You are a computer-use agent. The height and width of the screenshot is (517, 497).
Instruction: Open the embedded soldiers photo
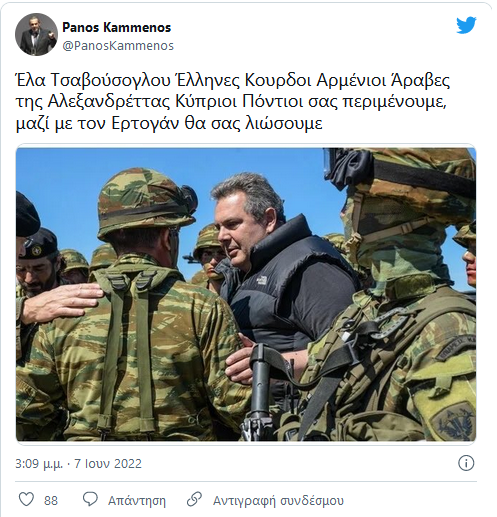pyautogui.click(x=246, y=294)
